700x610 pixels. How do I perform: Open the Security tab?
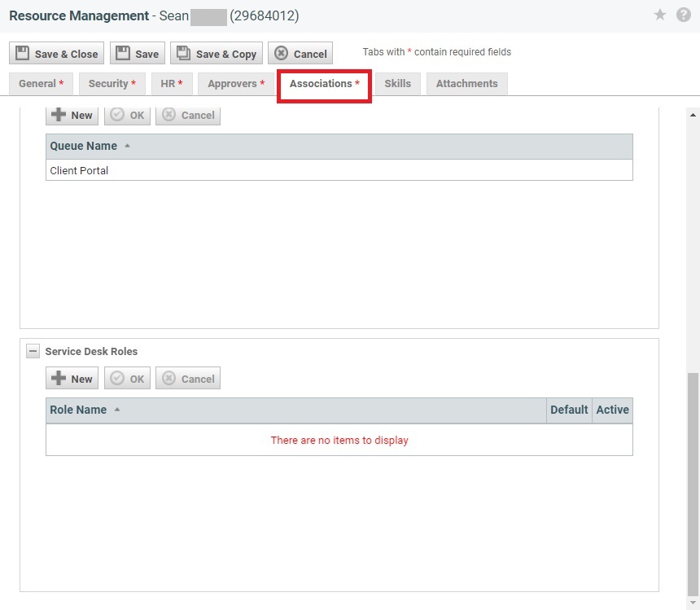[x=112, y=84]
